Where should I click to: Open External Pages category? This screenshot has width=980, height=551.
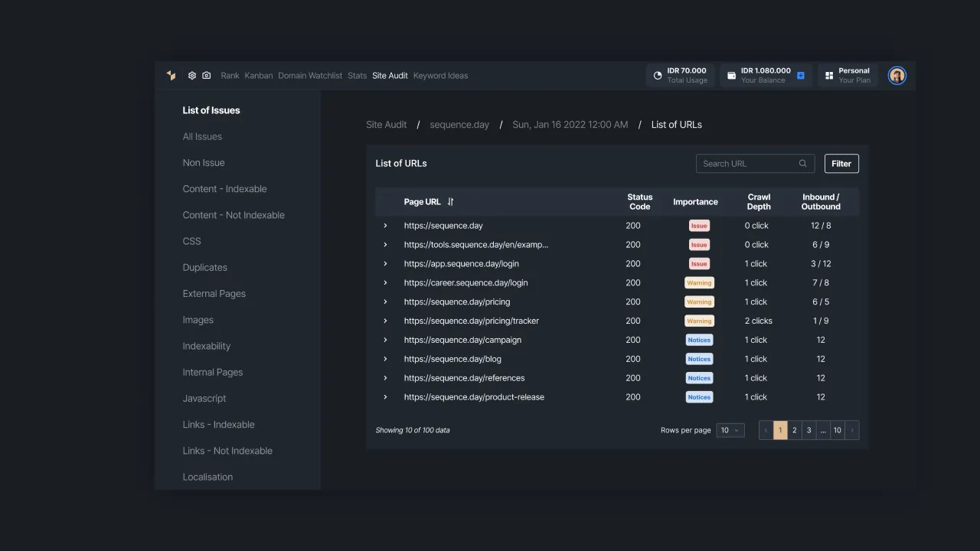[x=214, y=294]
